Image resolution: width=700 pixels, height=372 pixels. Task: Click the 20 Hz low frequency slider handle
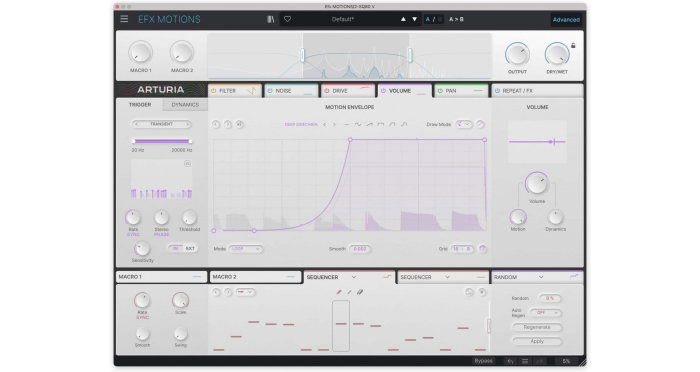coord(133,141)
